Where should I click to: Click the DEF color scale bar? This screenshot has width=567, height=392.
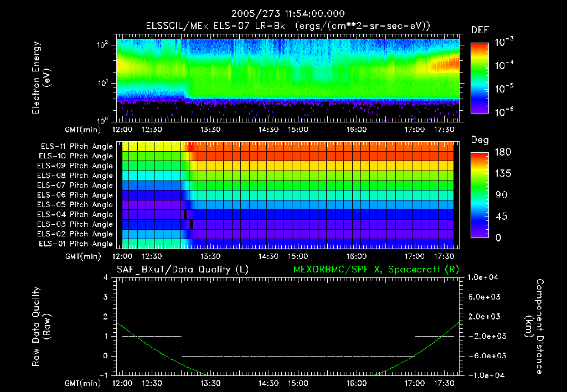point(480,78)
